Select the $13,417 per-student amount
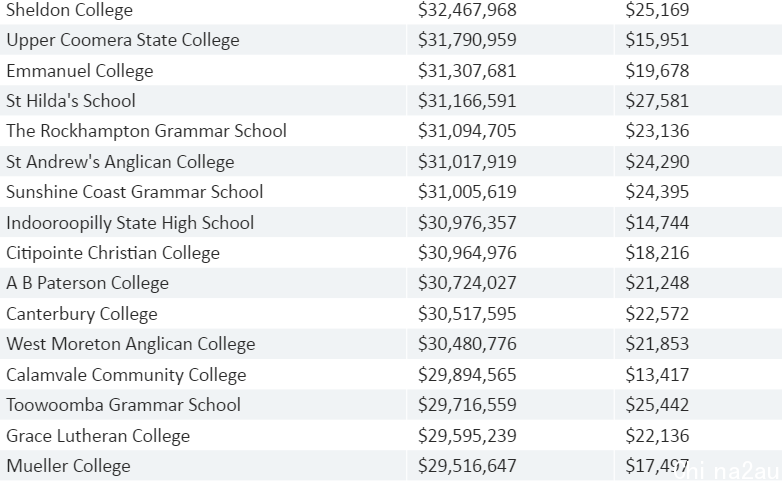 tap(657, 375)
